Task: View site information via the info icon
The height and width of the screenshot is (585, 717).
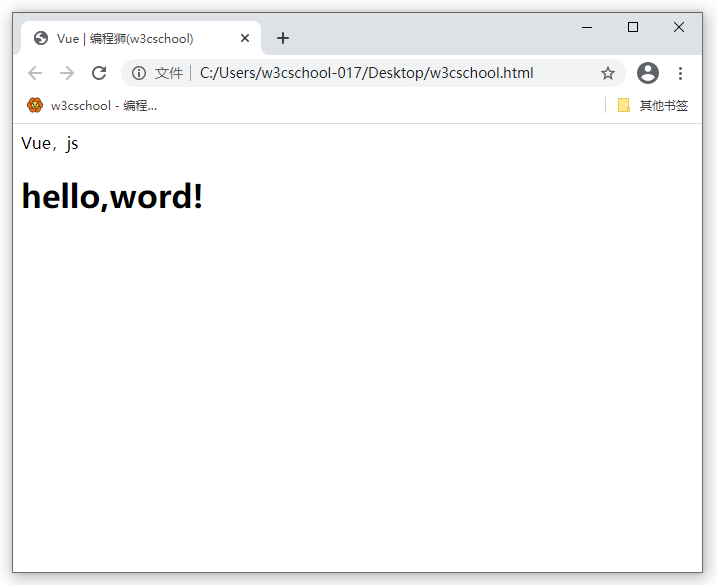Action: pos(139,73)
